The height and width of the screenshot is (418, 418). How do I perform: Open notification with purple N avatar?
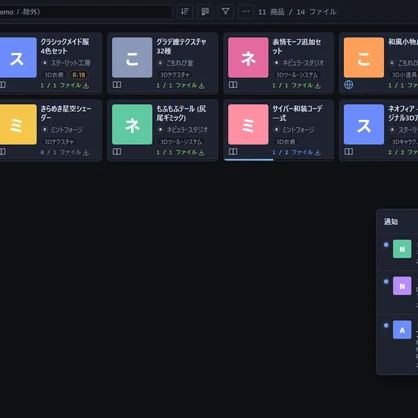(x=397, y=292)
